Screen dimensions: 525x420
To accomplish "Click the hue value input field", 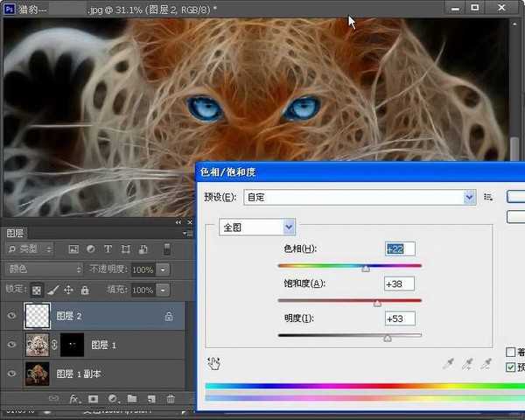I will coord(399,249).
